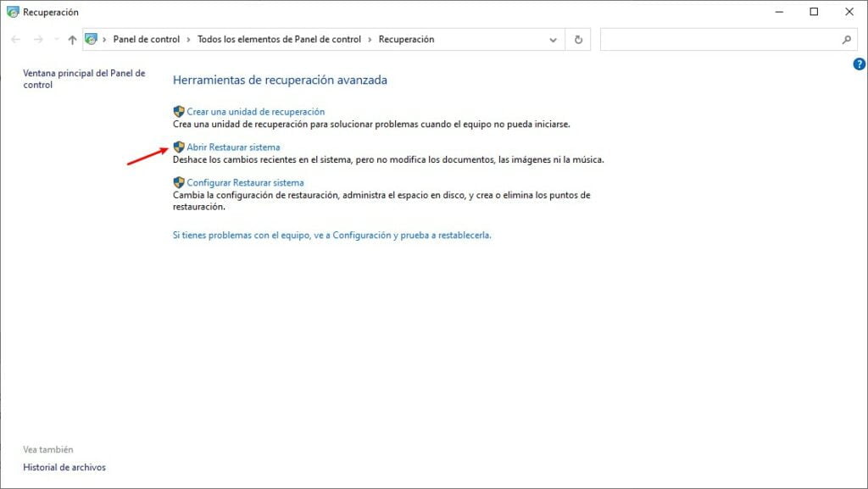Image resolution: width=868 pixels, height=489 pixels.
Task: Click the Herramientas de recuperación avanzada heading
Action: coord(280,81)
